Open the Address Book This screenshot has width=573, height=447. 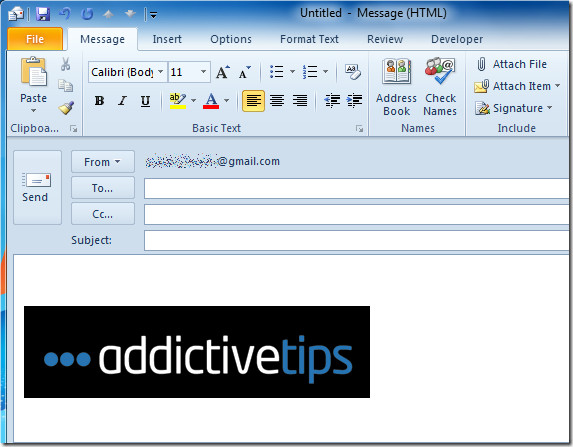pos(396,87)
